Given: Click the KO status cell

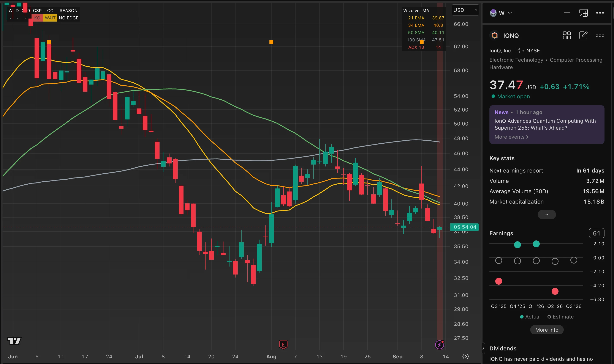Looking at the screenshot, I should click(37, 18).
